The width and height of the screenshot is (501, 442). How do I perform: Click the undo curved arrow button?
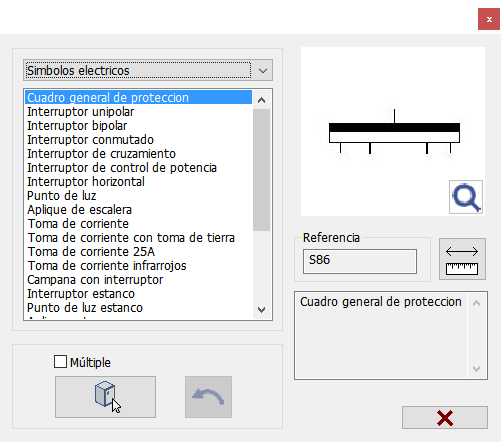point(208,397)
